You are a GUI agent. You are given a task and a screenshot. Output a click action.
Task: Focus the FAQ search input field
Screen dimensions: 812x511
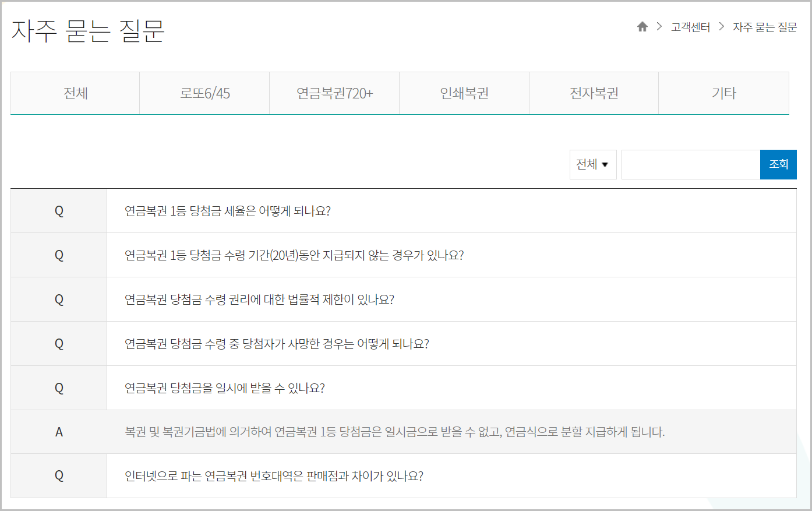[691, 164]
